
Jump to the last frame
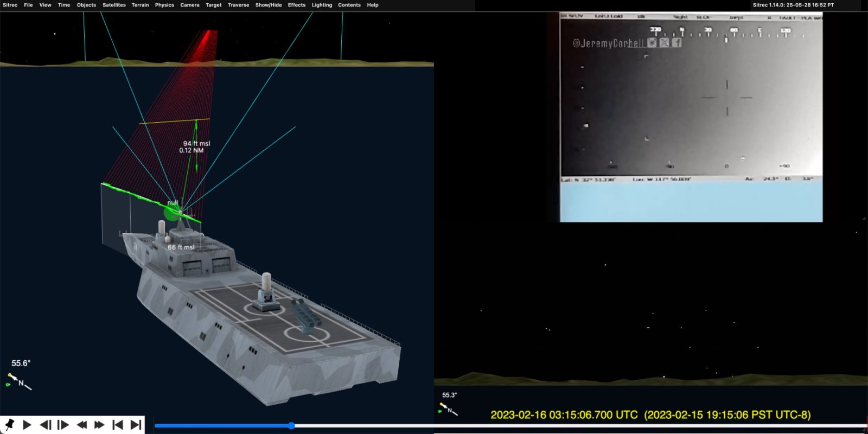point(136,425)
